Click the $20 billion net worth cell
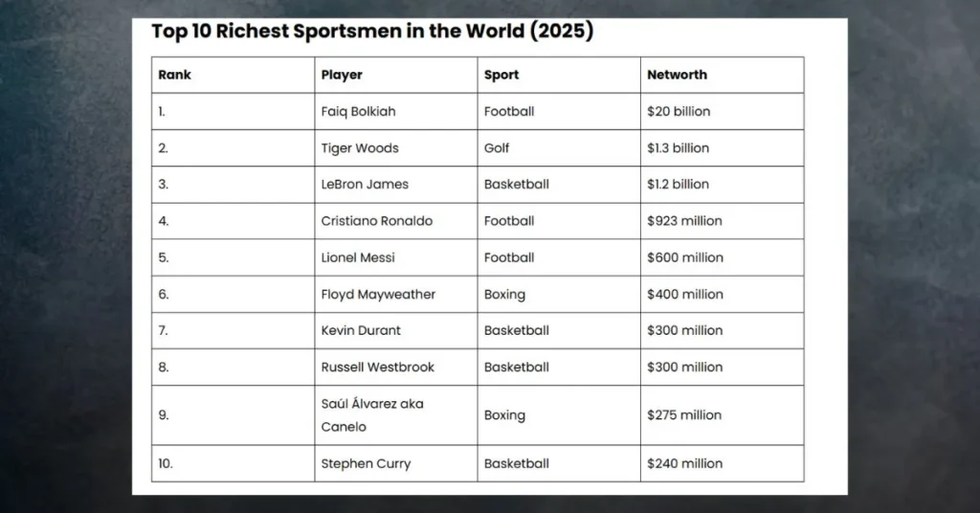 tap(679, 111)
